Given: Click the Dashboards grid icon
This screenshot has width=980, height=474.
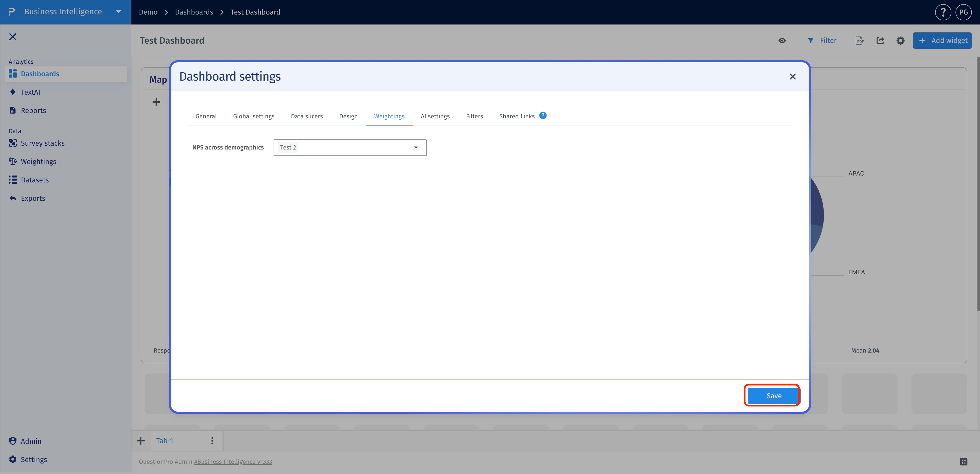Looking at the screenshot, I should click(13, 73).
